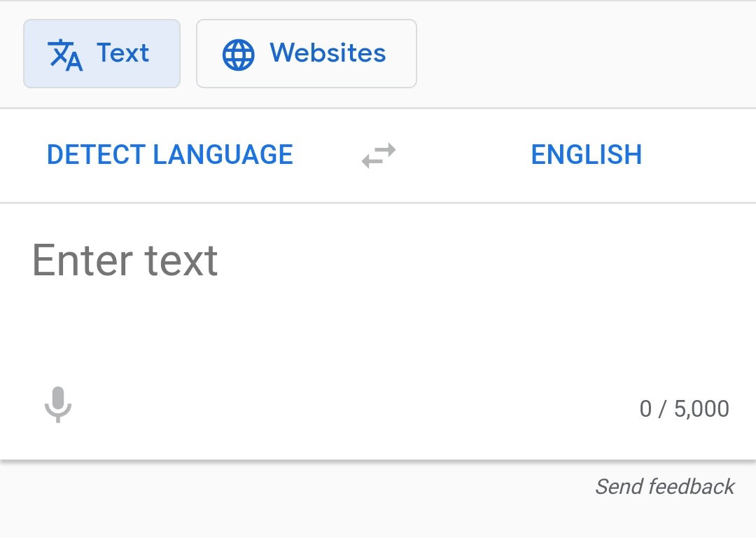Click the "Websites" label text
Screen dimensions: 756x538
click(328, 53)
